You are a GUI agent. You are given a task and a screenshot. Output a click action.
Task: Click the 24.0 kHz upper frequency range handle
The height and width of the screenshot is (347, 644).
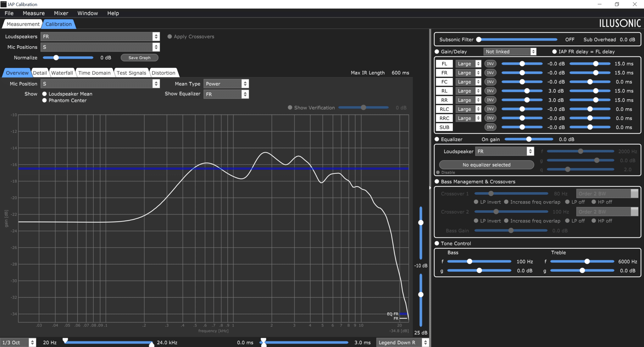(151, 344)
